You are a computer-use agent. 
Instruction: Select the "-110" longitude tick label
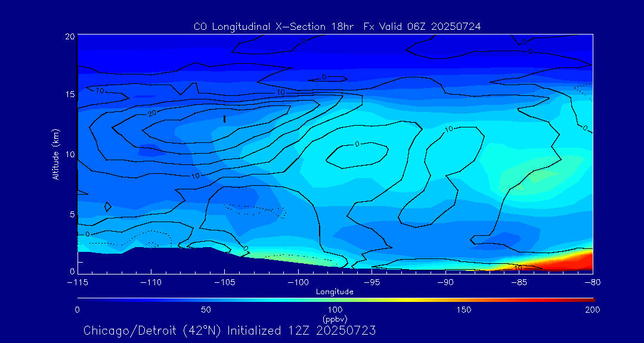point(151,283)
